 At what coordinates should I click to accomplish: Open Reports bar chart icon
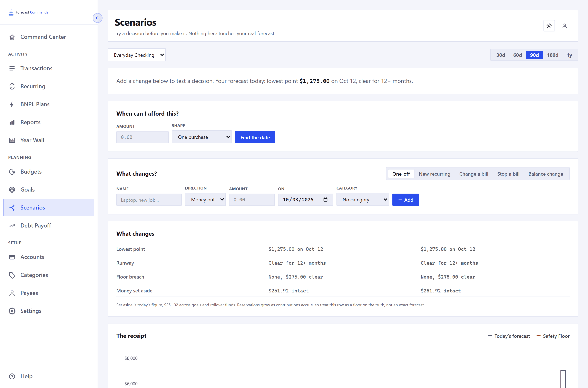(12, 122)
